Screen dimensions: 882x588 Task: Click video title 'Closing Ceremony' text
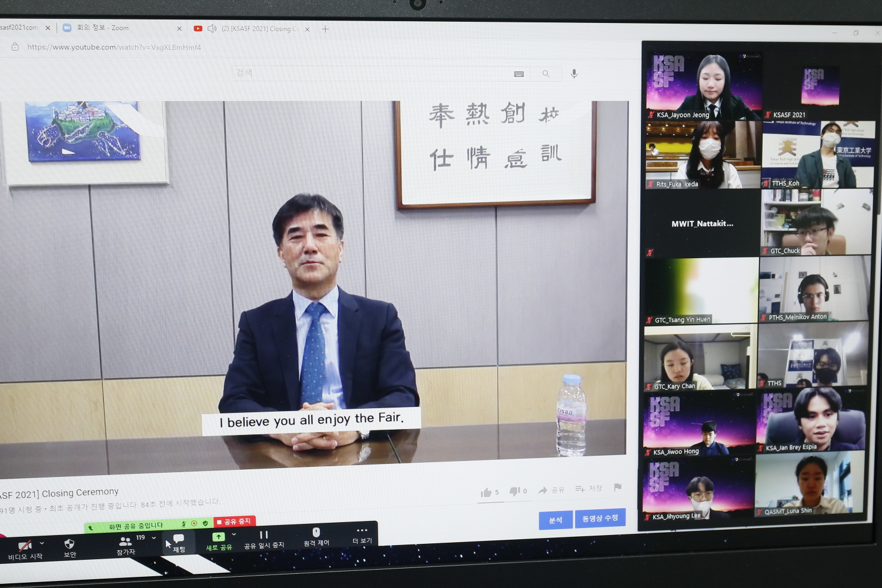click(x=80, y=493)
